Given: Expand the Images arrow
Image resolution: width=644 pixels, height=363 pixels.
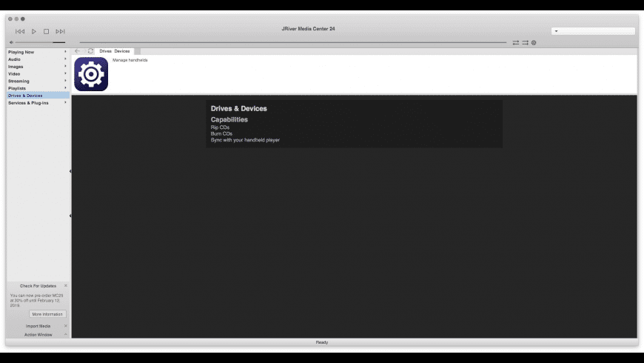Looking at the screenshot, I should pyautogui.click(x=65, y=66).
